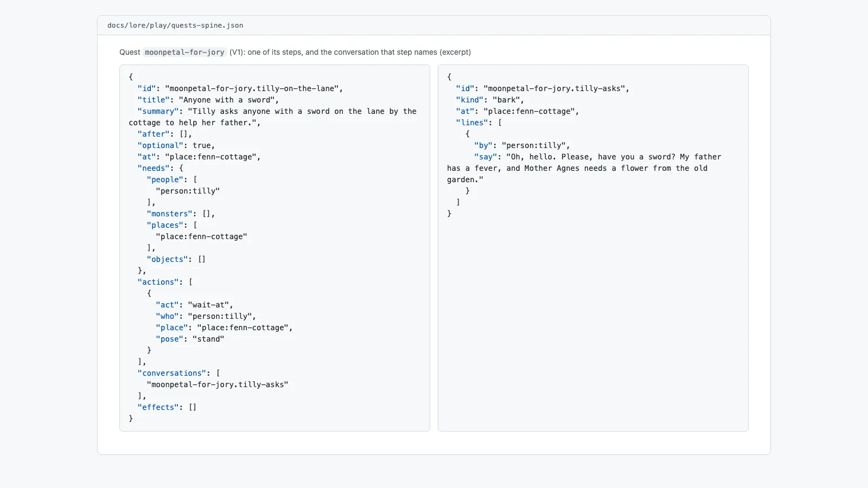
Task: Click the "objects" key
Action: (167, 259)
